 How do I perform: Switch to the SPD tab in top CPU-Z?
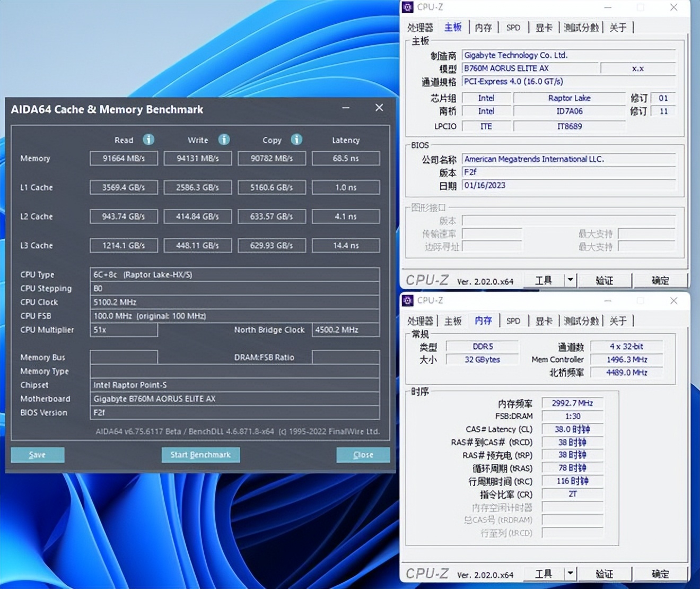tap(512, 27)
